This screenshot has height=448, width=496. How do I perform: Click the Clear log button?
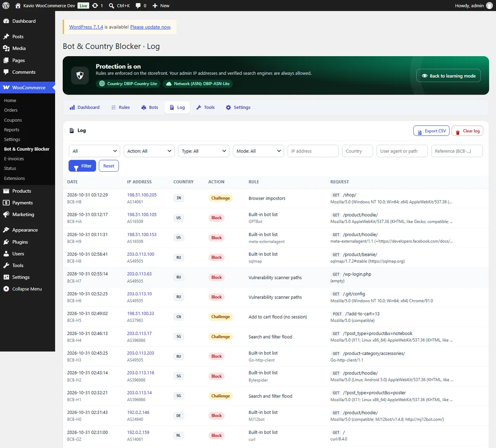[467, 131]
